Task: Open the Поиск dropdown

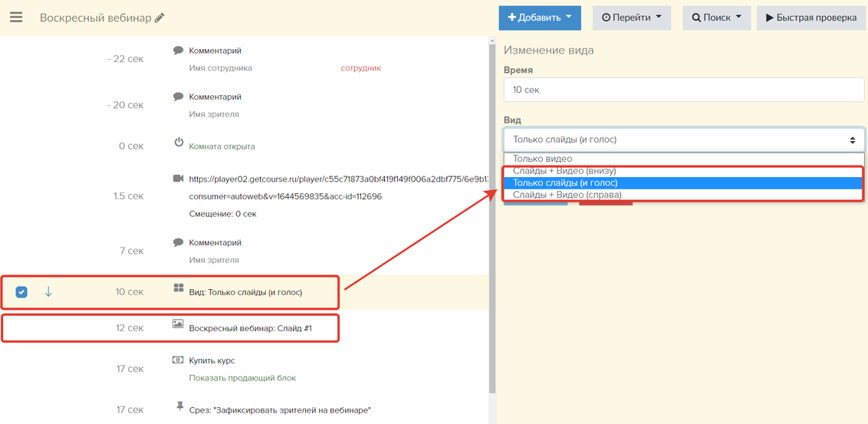Action: click(716, 18)
